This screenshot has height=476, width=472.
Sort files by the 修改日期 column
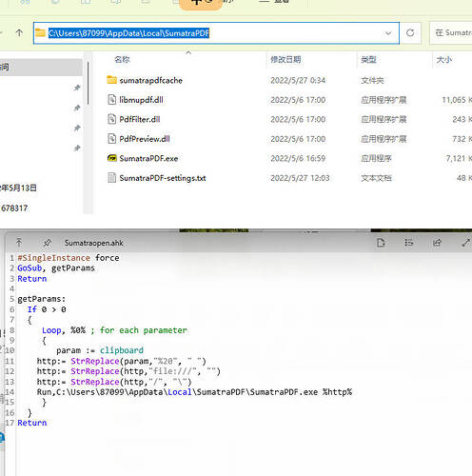click(285, 60)
